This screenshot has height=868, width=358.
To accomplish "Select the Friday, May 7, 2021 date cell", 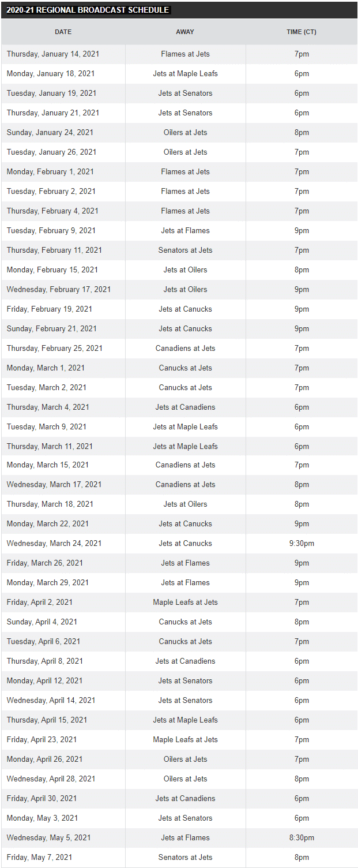I will click(40, 857).
